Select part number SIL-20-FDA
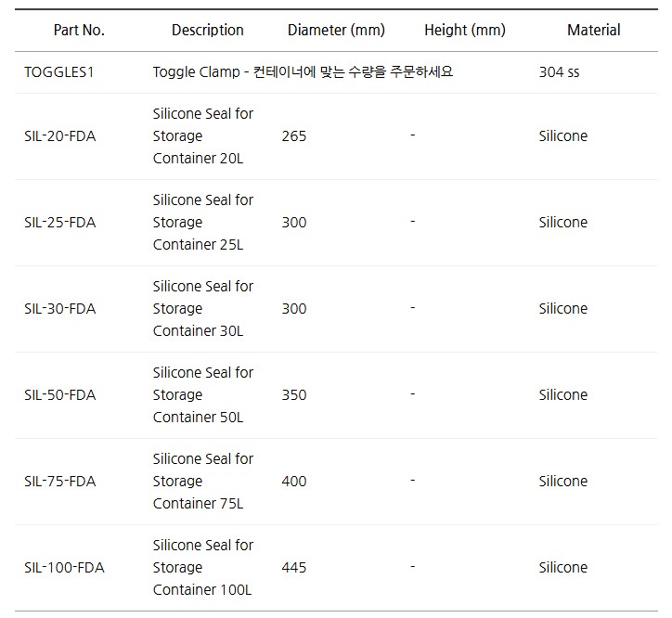Image resolution: width=672 pixels, height=618 pixels. click(x=59, y=136)
